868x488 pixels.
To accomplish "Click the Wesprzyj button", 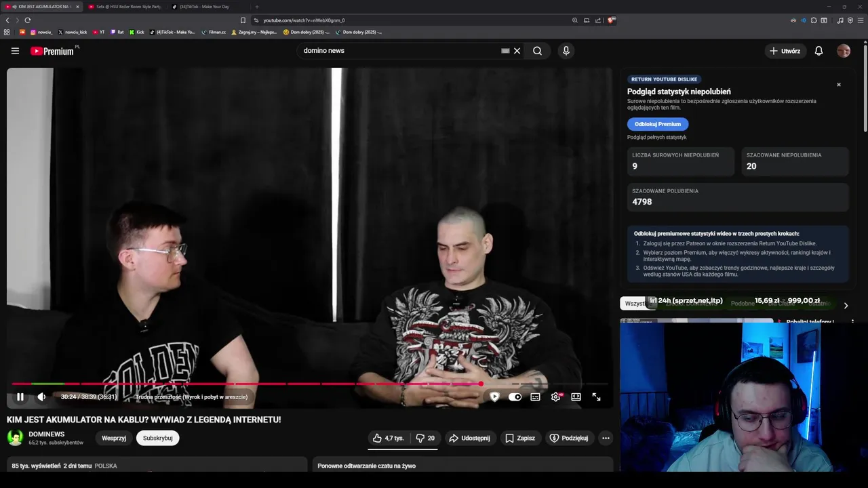I will (114, 438).
